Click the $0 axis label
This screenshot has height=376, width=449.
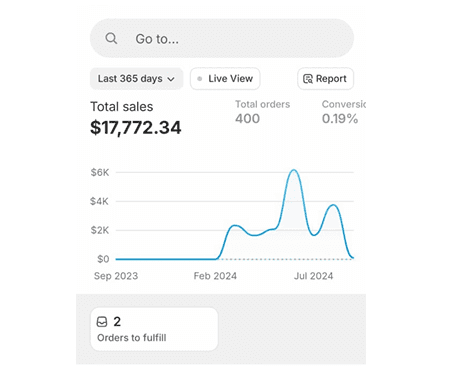point(103,259)
